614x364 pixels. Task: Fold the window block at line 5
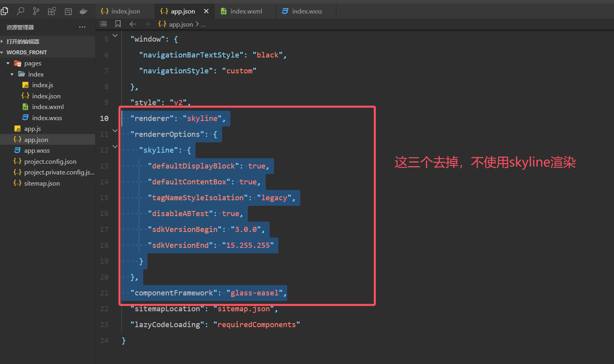115,36
